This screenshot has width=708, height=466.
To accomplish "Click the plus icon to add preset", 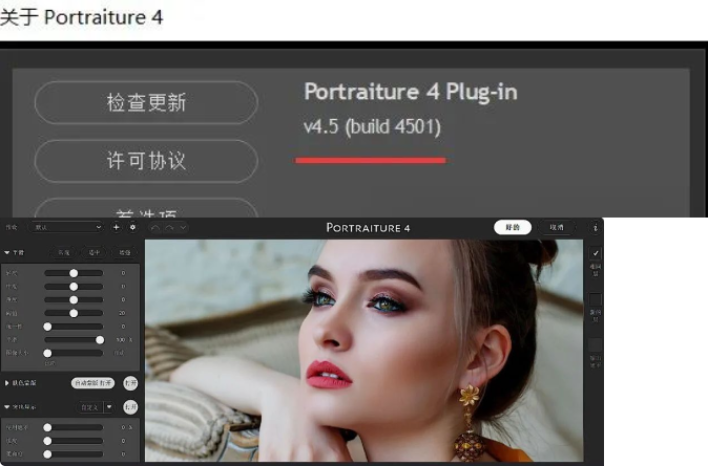I will pyautogui.click(x=116, y=228).
